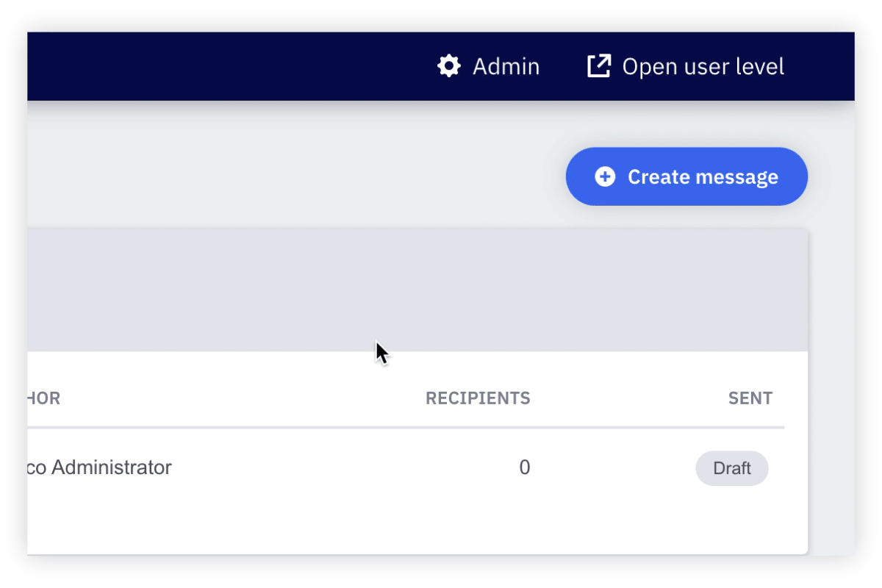Viewport: 882px width, 588px height.
Task: Sort by the Sent column header
Action: click(750, 398)
